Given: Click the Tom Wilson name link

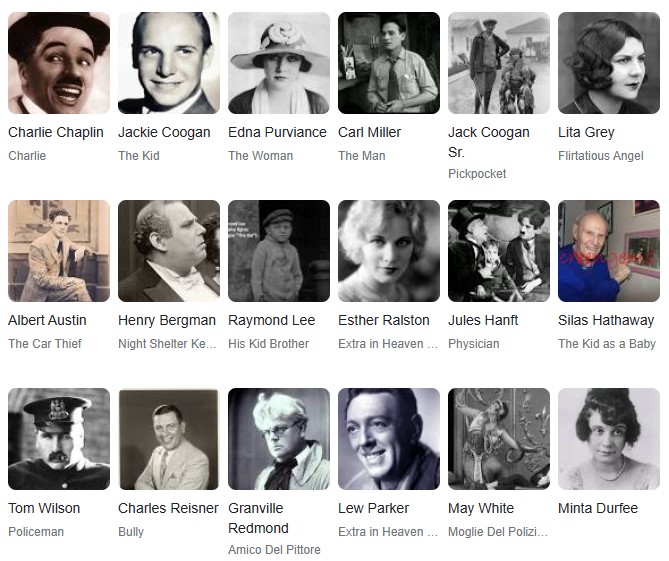Looking at the screenshot, I should (44, 508).
